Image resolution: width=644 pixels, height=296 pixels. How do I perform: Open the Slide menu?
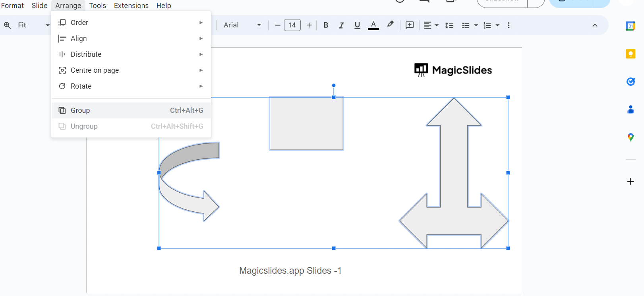[40, 6]
